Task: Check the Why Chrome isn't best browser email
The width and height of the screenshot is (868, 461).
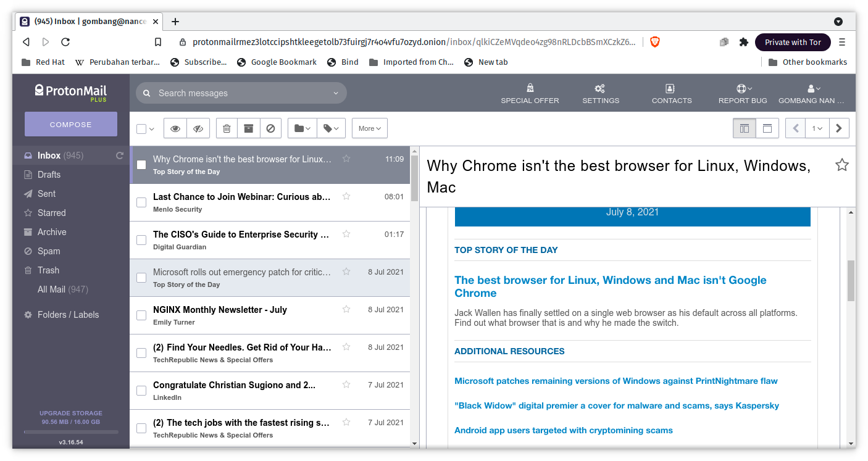Action: pos(141,165)
